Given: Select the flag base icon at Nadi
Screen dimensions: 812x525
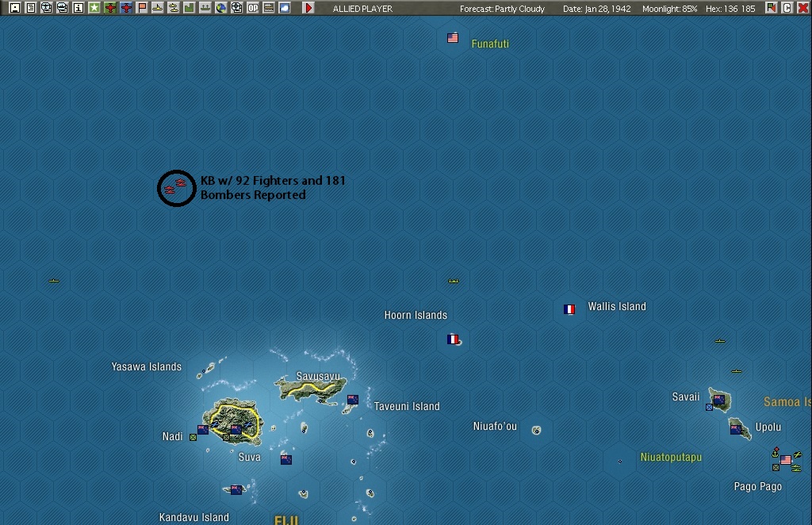Looking at the screenshot, I should point(203,430).
